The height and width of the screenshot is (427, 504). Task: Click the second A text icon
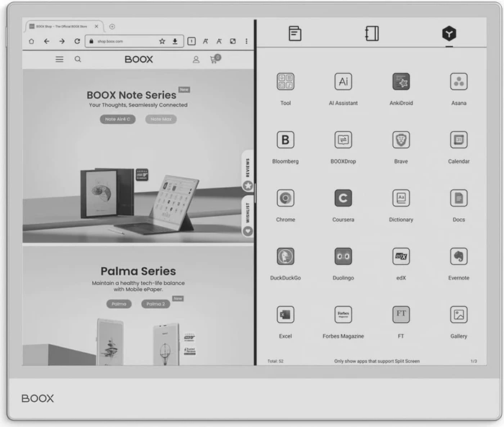coord(219,41)
